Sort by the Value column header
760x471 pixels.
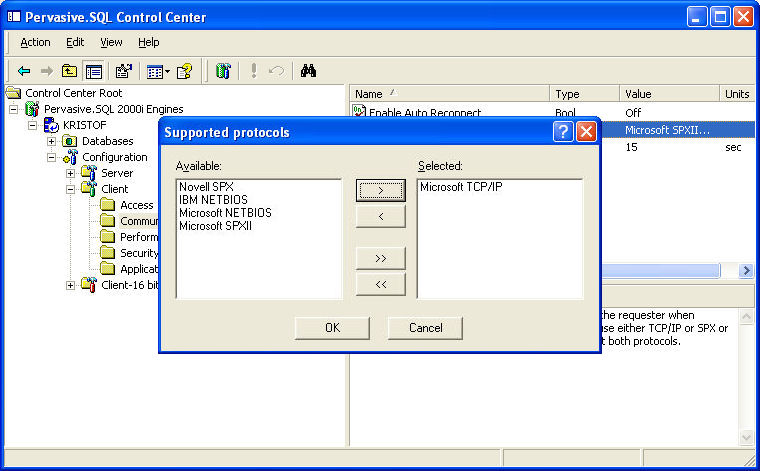pos(669,94)
